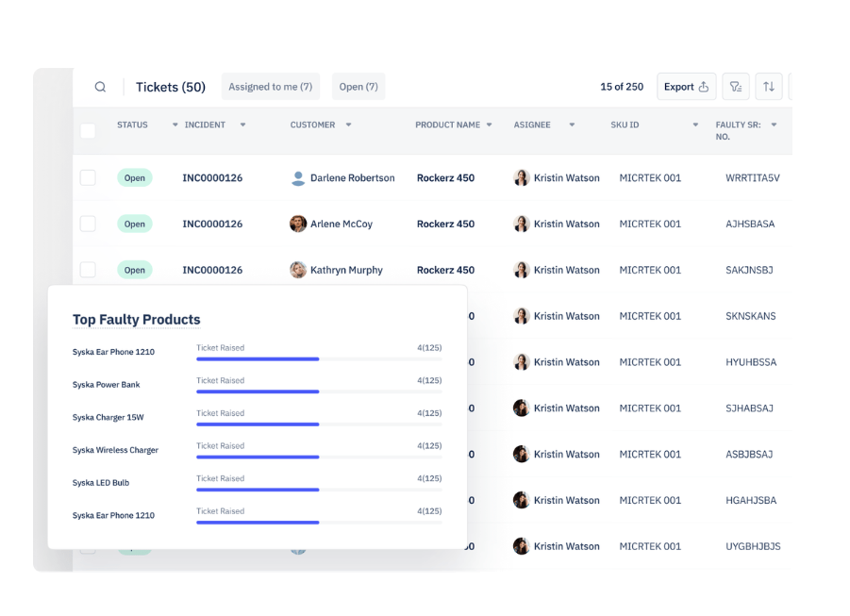Click Rockerz 450 in Arlene McCoy row
This screenshot has width=850, height=616.
tap(445, 224)
